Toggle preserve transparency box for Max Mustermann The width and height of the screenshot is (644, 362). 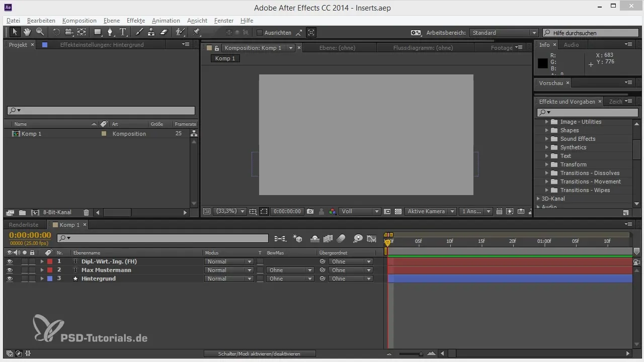[x=260, y=270]
